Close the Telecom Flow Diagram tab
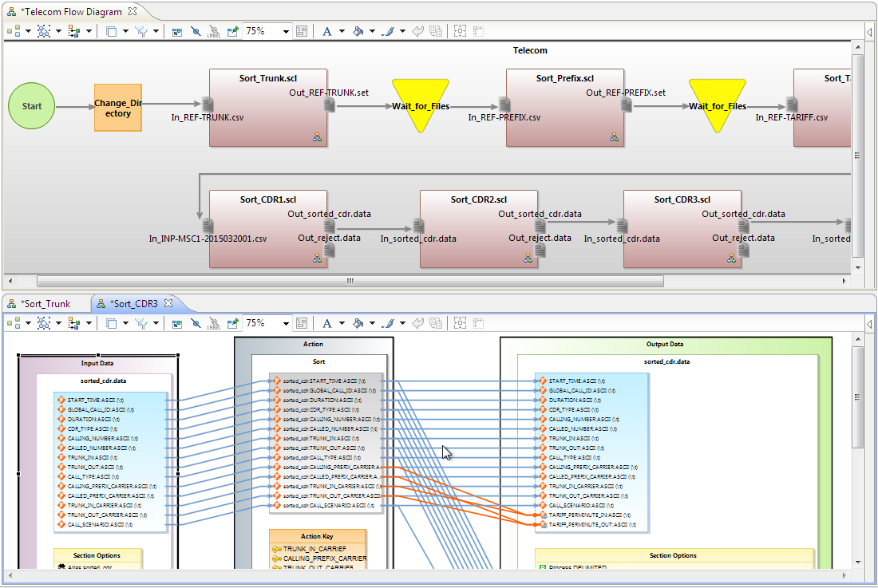Screen dimensions: 878x588 [132, 11]
